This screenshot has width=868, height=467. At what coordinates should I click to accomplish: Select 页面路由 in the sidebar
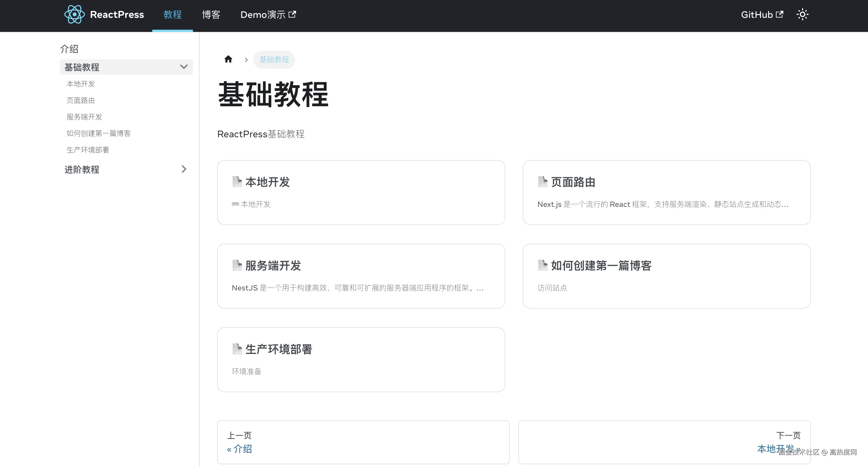click(81, 100)
